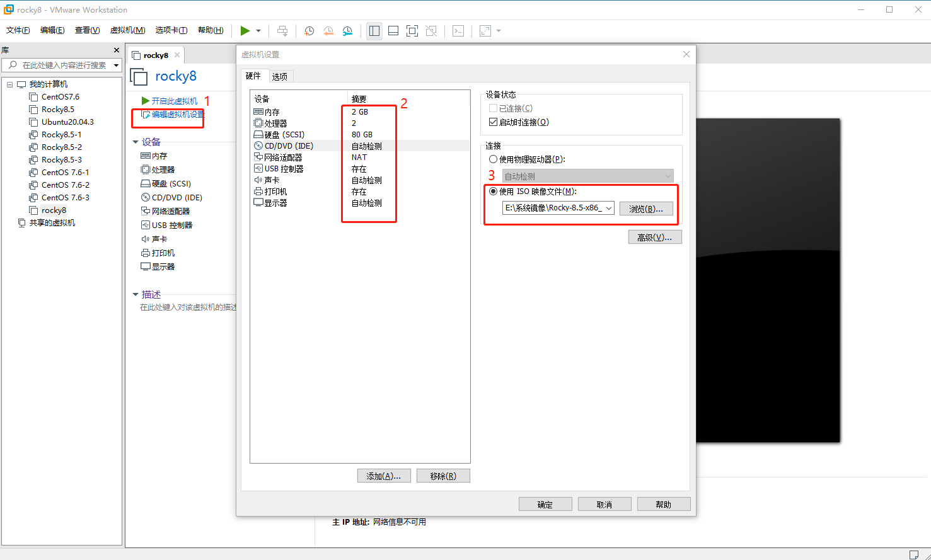Screen dimensions: 931x560
Task: Collapse the 我的计算机 tree node
Action: pos(10,84)
